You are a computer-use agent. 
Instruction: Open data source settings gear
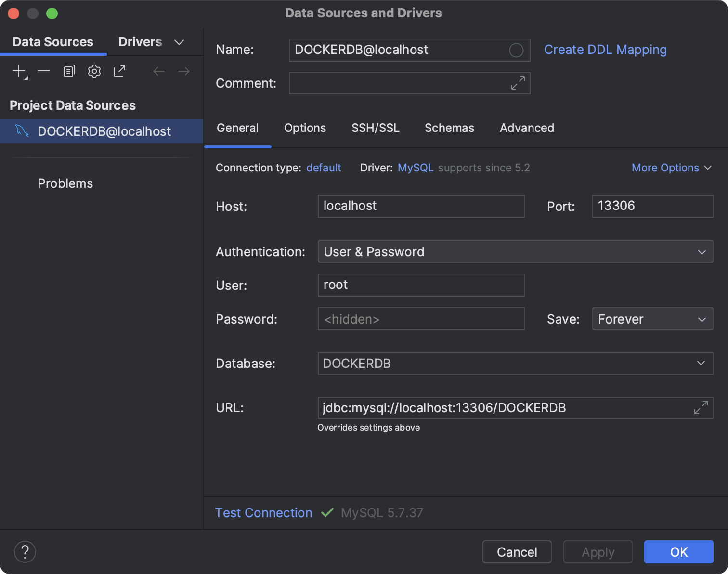(x=94, y=71)
